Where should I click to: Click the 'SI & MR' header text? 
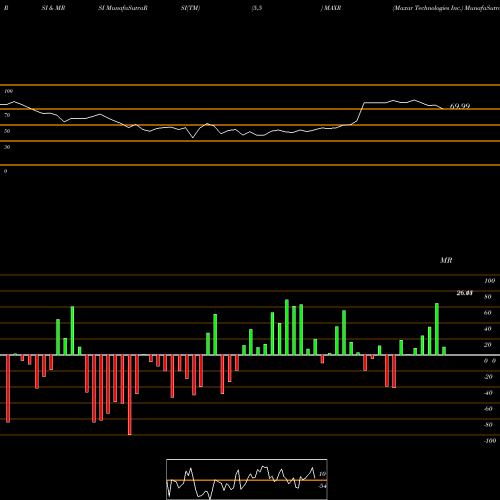coord(53,8)
